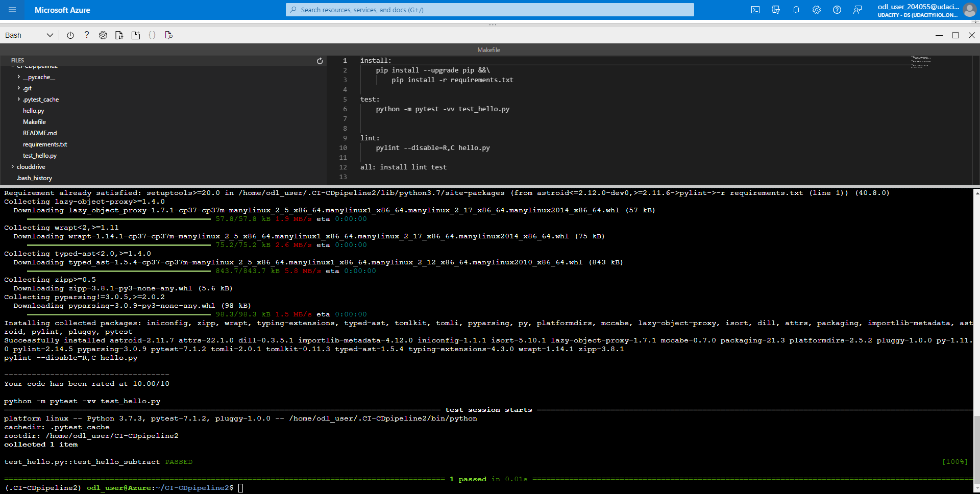Expand the .git folder
The height and width of the screenshot is (494, 980).
(x=27, y=88)
